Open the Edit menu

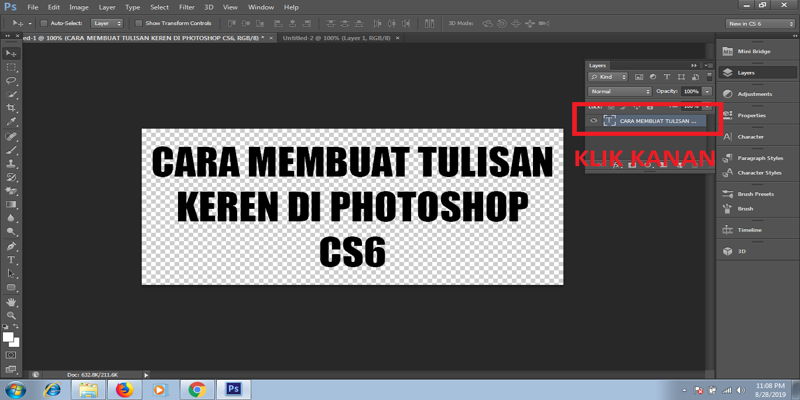pos(54,8)
